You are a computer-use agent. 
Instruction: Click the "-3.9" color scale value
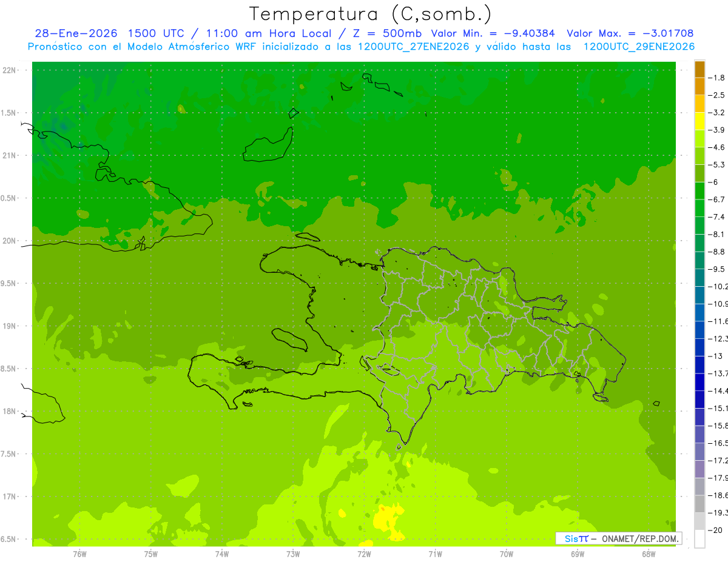tap(716, 130)
